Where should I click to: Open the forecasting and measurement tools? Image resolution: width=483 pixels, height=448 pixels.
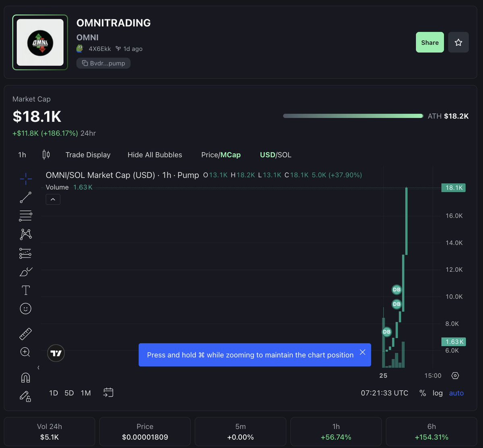(25, 253)
